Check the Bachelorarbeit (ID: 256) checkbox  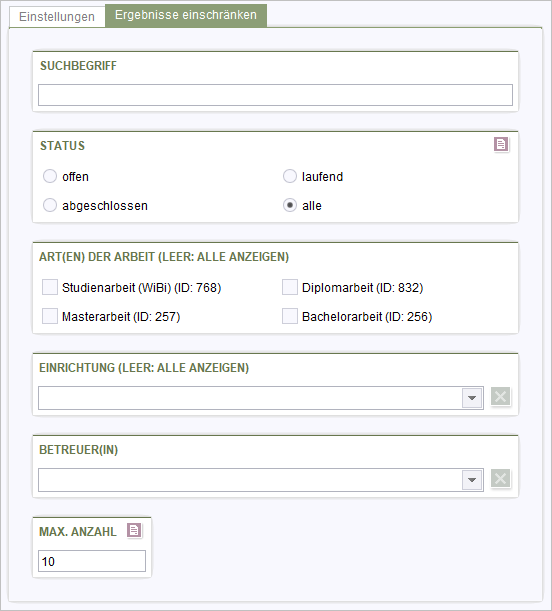coord(290,316)
